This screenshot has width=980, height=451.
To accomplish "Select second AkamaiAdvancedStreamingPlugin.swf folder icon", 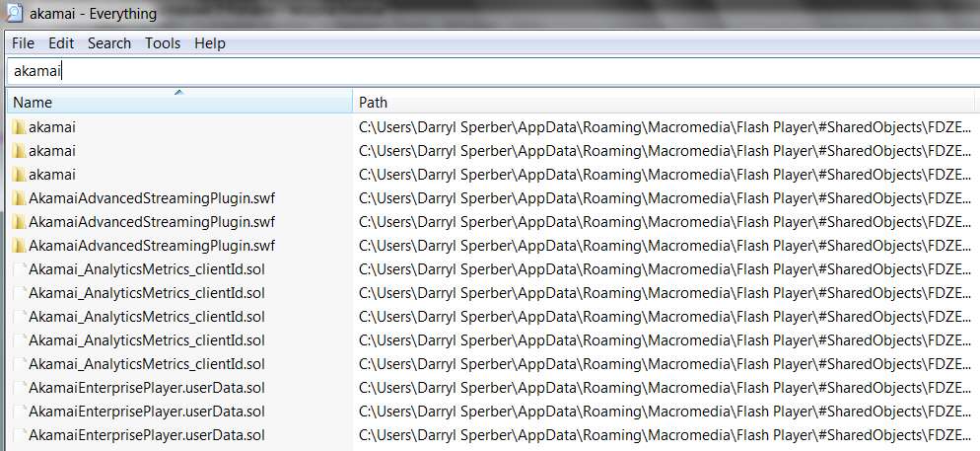I will 20,222.
